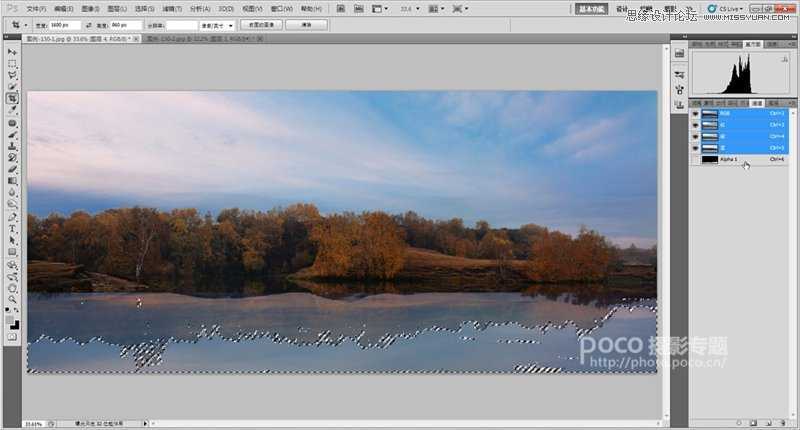The width and height of the screenshot is (800, 430).
Task: Select the Blur tool
Action: 12,192
